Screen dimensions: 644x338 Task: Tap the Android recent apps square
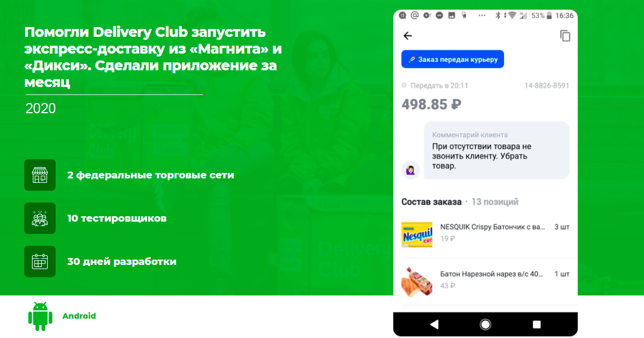click(537, 324)
